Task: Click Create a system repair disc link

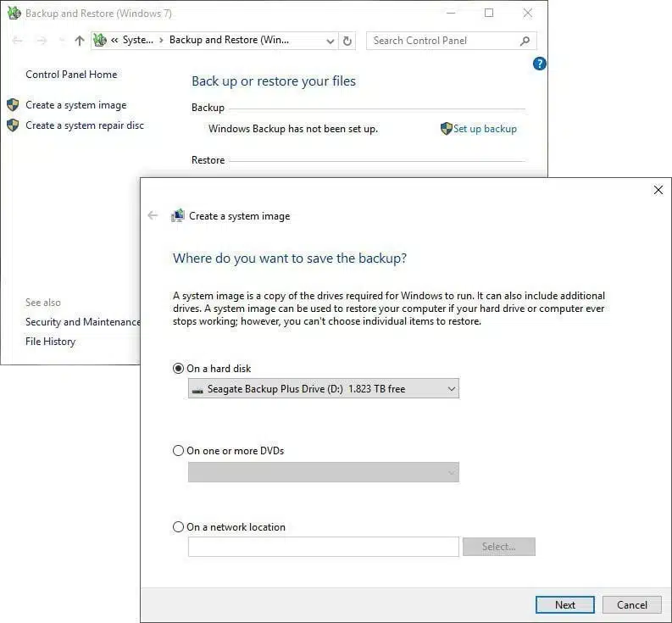Action: pos(85,125)
